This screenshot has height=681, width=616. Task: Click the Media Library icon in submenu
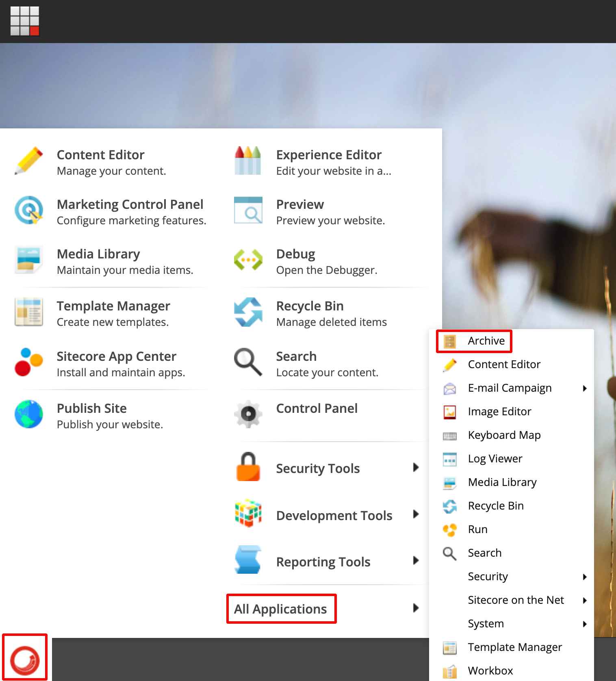click(450, 483)
